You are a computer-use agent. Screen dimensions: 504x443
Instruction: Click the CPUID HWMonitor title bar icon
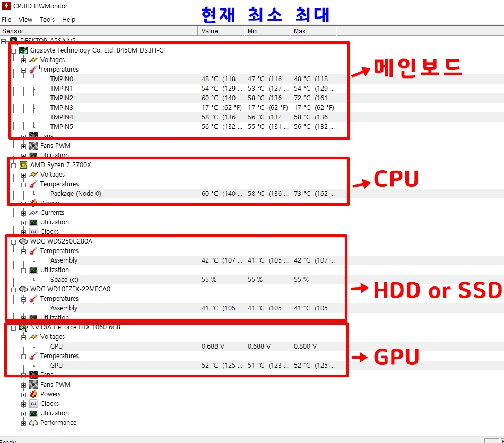click(x=6, y=6)
